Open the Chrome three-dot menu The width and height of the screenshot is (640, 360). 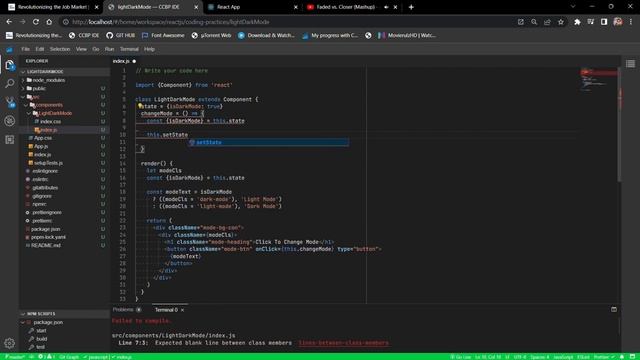[631, 22]
